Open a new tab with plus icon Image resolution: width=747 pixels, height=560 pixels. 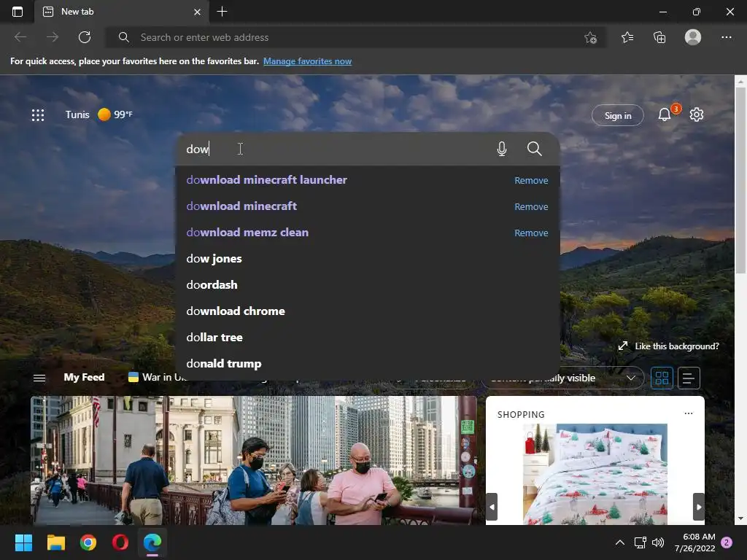(222, 12)
